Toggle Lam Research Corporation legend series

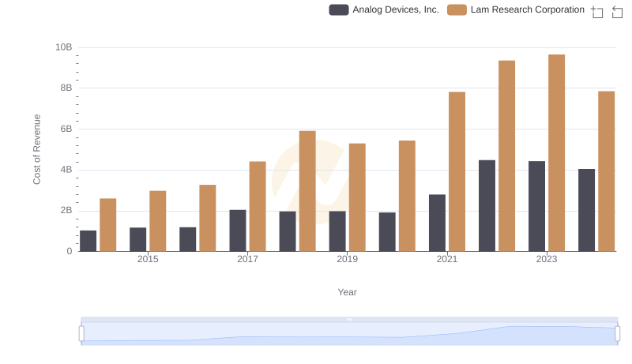click(x=516, y=9)
